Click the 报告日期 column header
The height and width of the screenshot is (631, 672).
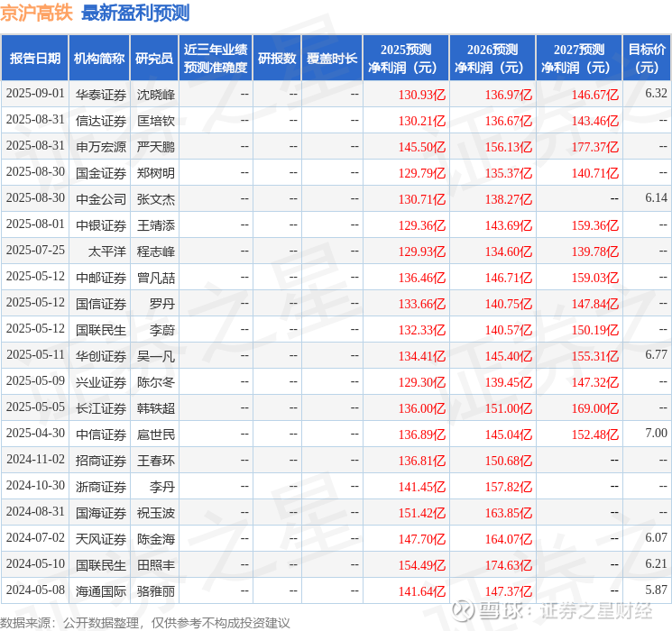point(34,58)
